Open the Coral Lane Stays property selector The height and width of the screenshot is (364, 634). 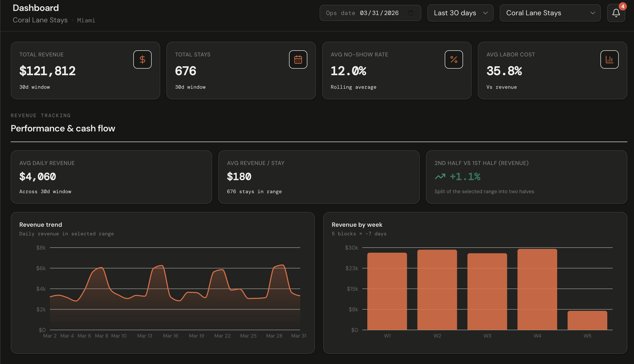coord(550,13)
